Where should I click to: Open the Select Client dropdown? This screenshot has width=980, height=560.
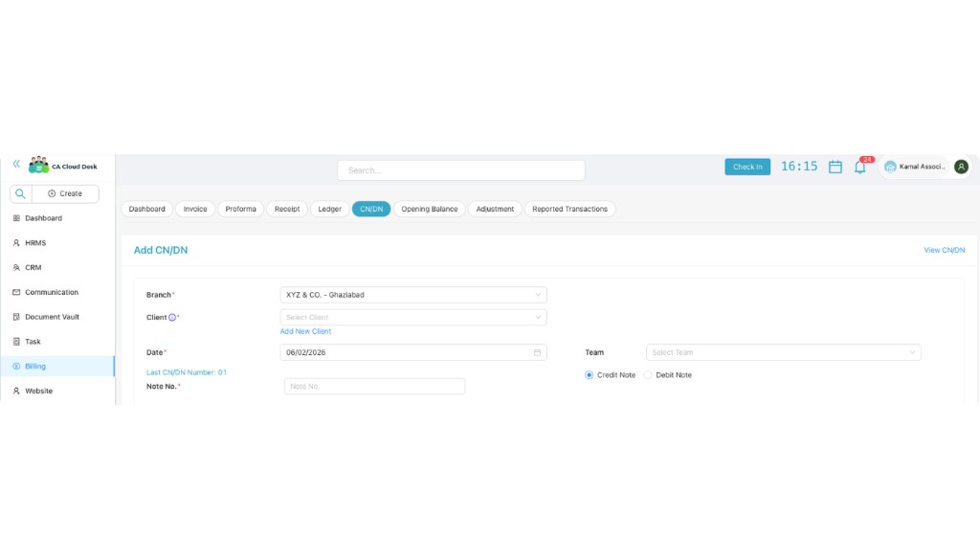(x=412, y=317)
